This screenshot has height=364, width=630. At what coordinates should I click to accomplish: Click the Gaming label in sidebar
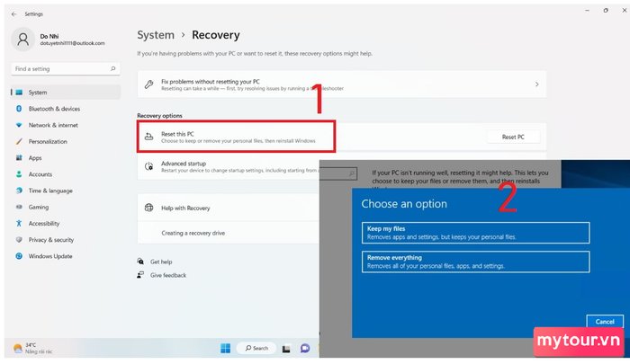(39, 207)
